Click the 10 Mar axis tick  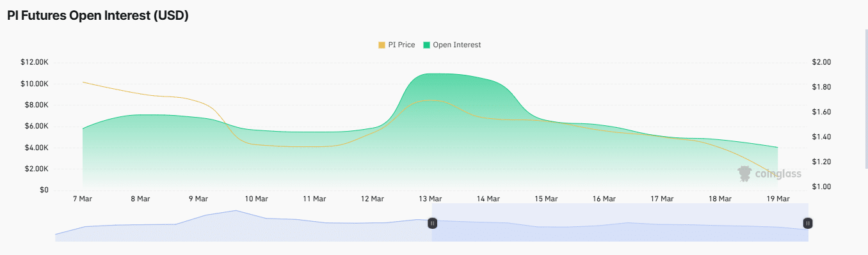coord(256,199)
